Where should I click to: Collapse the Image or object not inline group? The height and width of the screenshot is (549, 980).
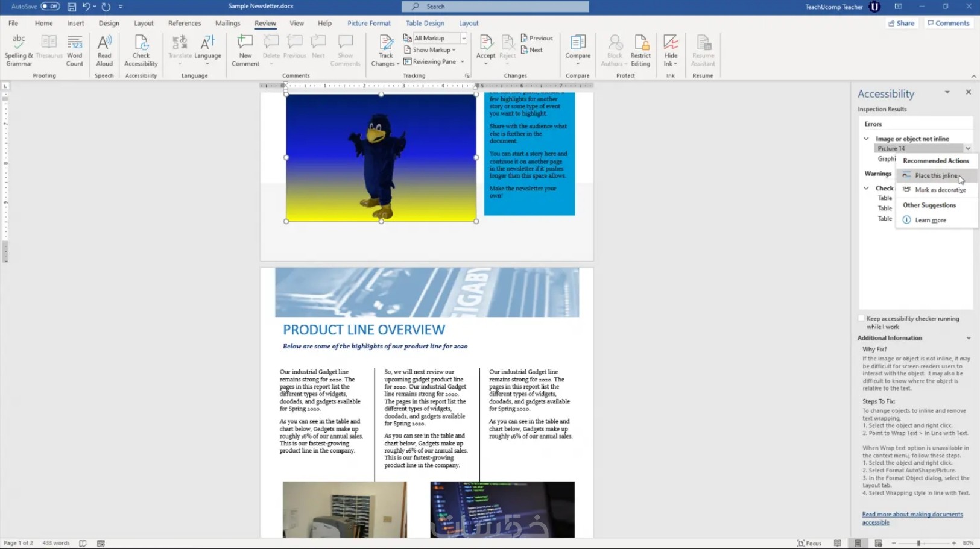(x=866, y=139)
